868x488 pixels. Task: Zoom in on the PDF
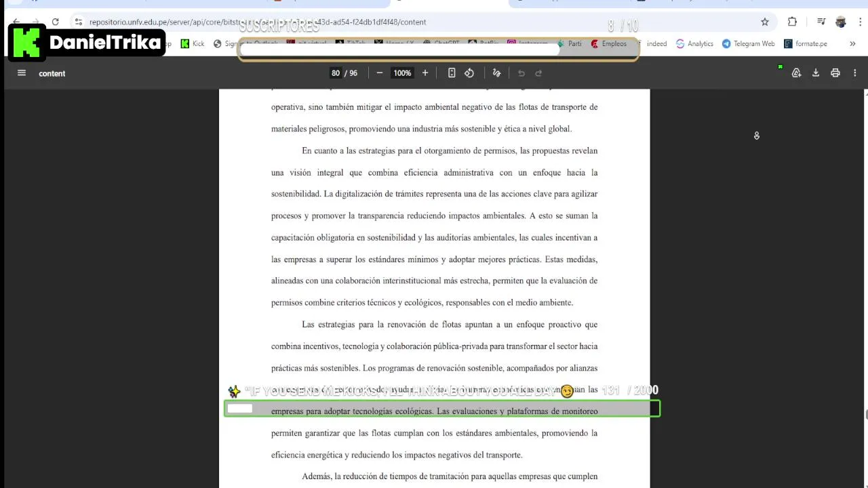[425, 73]
